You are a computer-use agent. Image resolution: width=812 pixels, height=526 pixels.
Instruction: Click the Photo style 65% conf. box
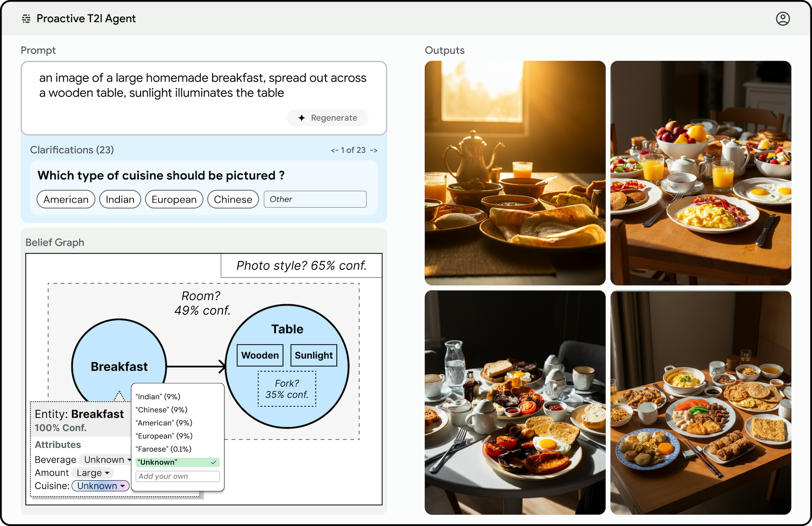click(x=301, y=266)
